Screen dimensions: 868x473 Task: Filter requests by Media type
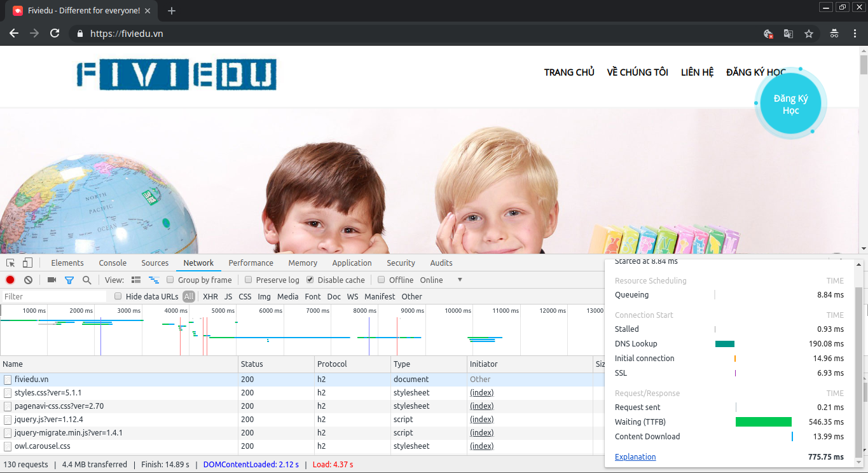288,297
